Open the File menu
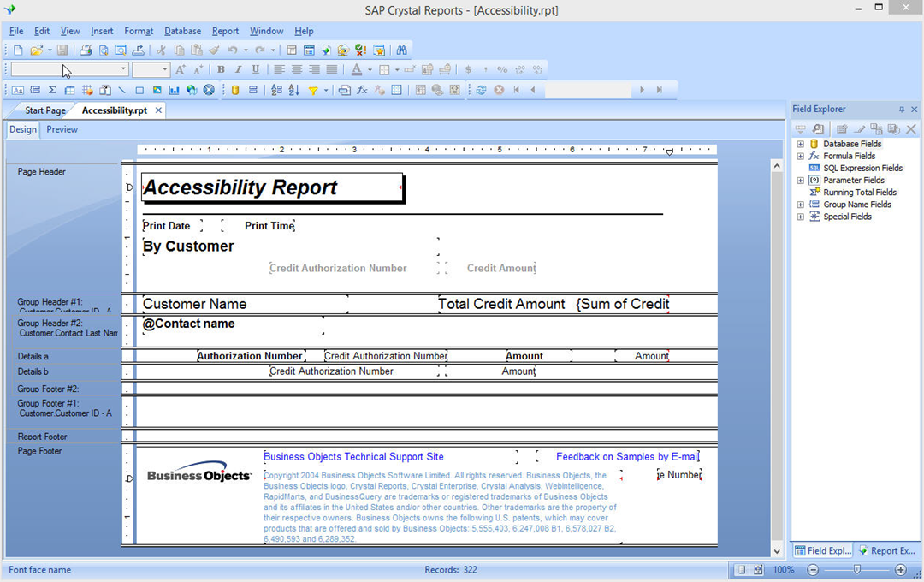Viewport: 924px width, 582px height. coord(16,32)
